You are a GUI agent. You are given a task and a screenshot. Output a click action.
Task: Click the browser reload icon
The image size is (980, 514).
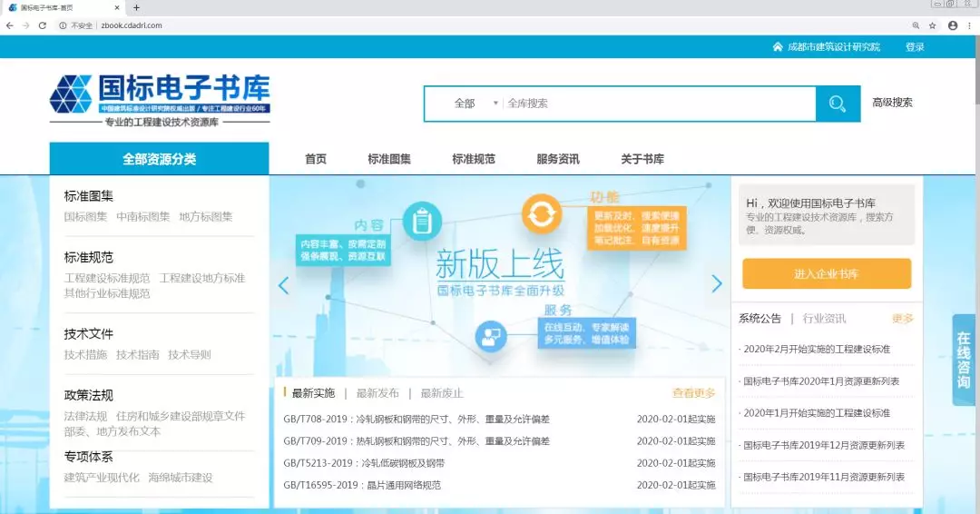click(42, 25)
